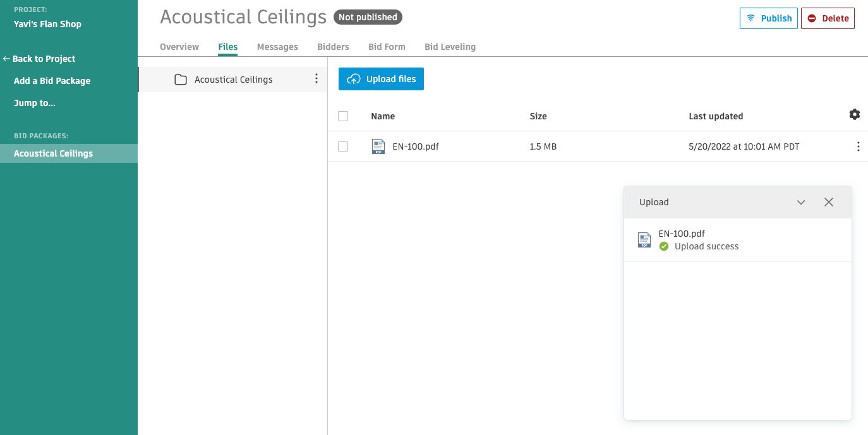Open the EN-100.pdf row three-dot menu
This screenshot has height=435, width=868.
858,146
